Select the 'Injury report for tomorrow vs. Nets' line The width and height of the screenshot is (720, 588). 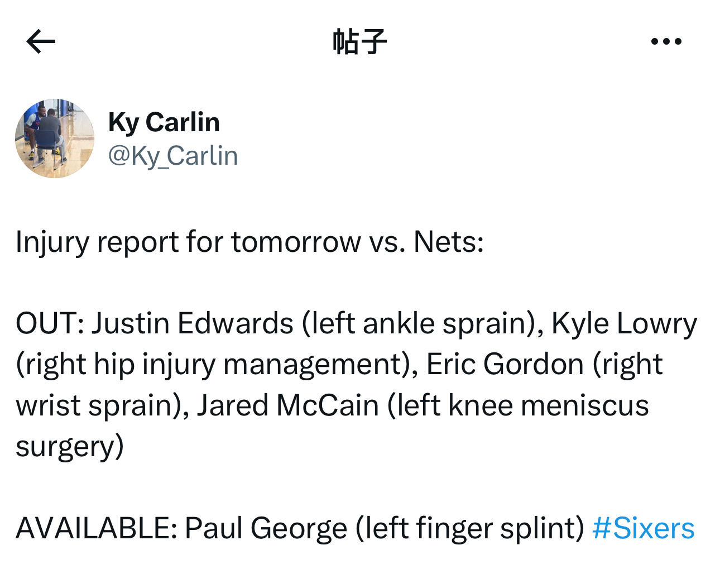[x=249, y=242]
